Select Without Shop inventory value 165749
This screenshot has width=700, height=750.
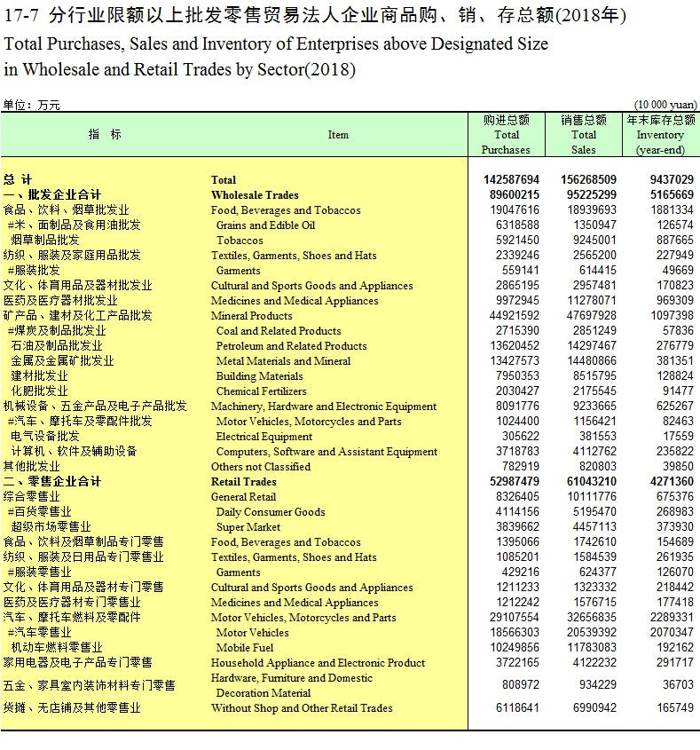pyautogui.click(x=674, y=708)
